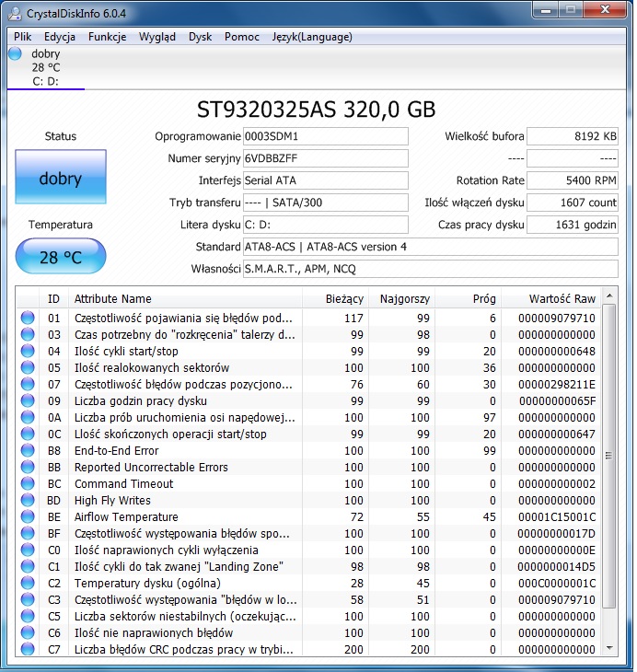Click the Oprogramowanie field 0003SDM1

325,136
